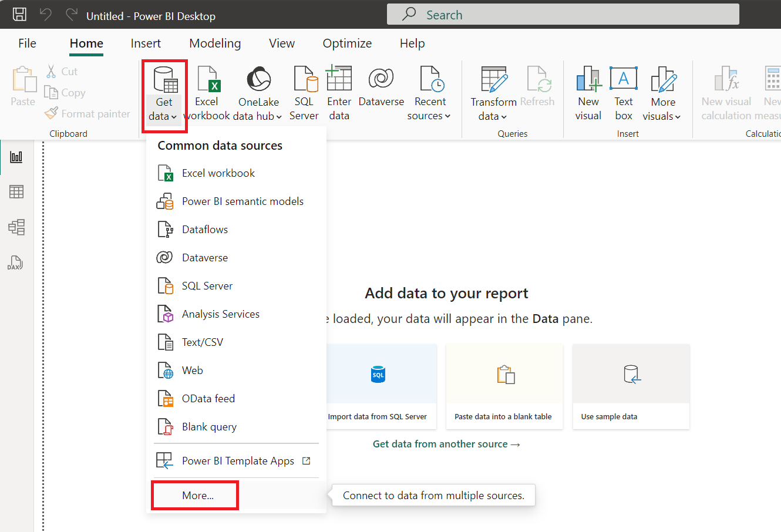Switch to Table view in the sidebar

(x=16, y=191)
